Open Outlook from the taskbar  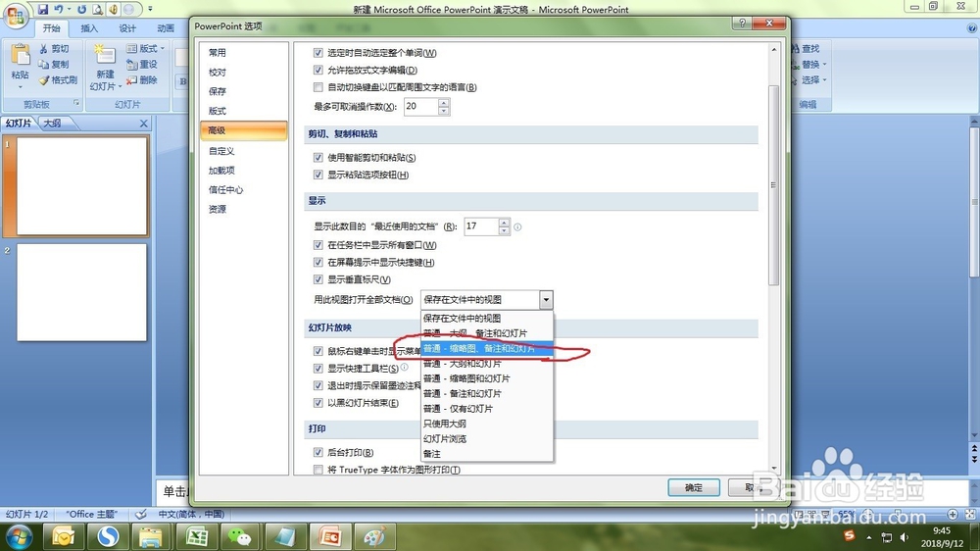click(63, 536)
